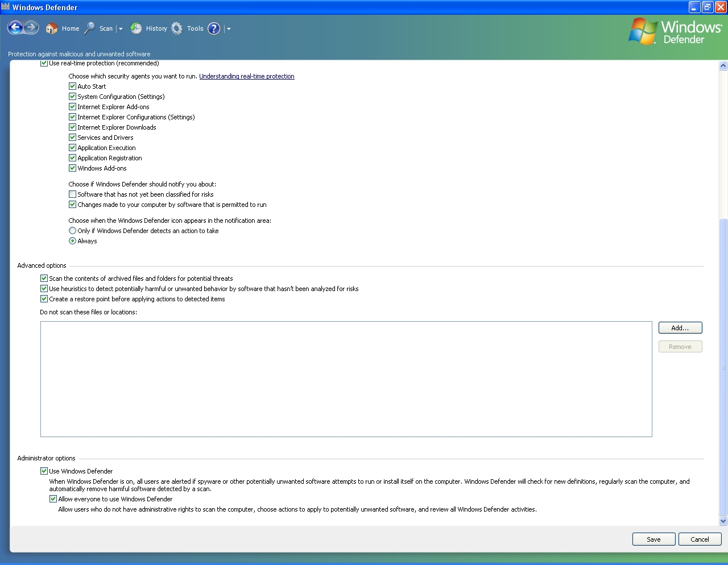728x565 pixels.
Task: Expand the Scan options dropdown arrow
Action: [121, 29]
